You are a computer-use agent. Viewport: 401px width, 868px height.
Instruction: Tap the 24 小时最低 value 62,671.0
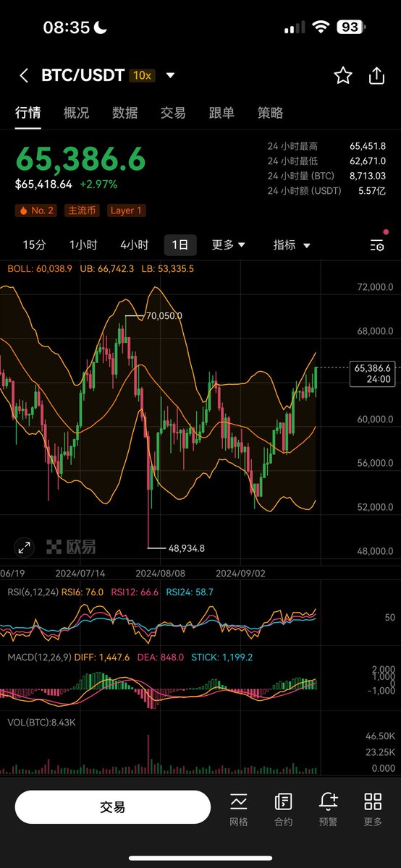367,161
